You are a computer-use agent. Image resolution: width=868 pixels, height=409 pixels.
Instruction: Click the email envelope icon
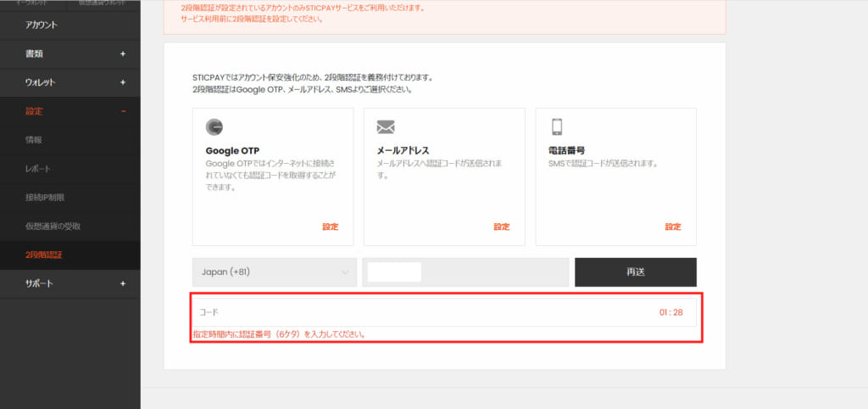click(386, 127)
